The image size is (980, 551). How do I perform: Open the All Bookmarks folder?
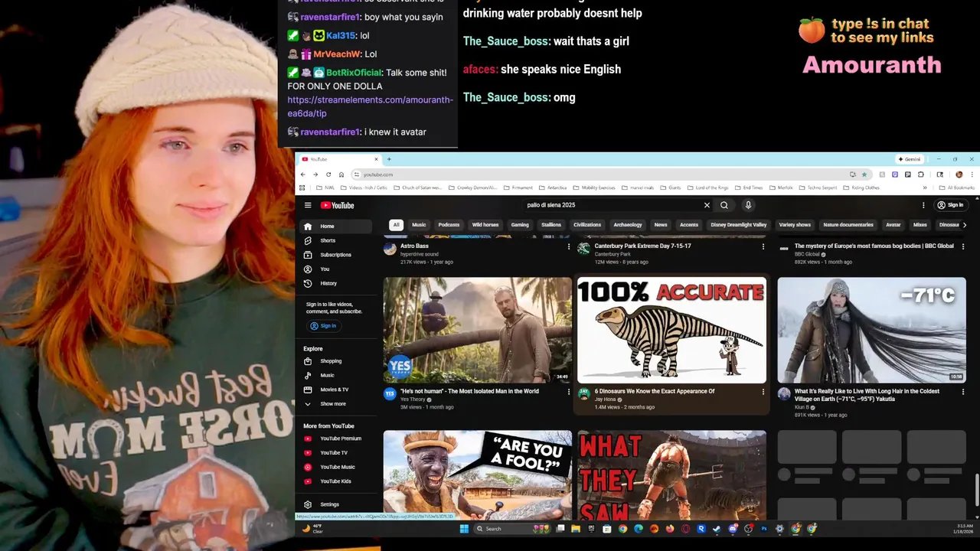point(956,187)
